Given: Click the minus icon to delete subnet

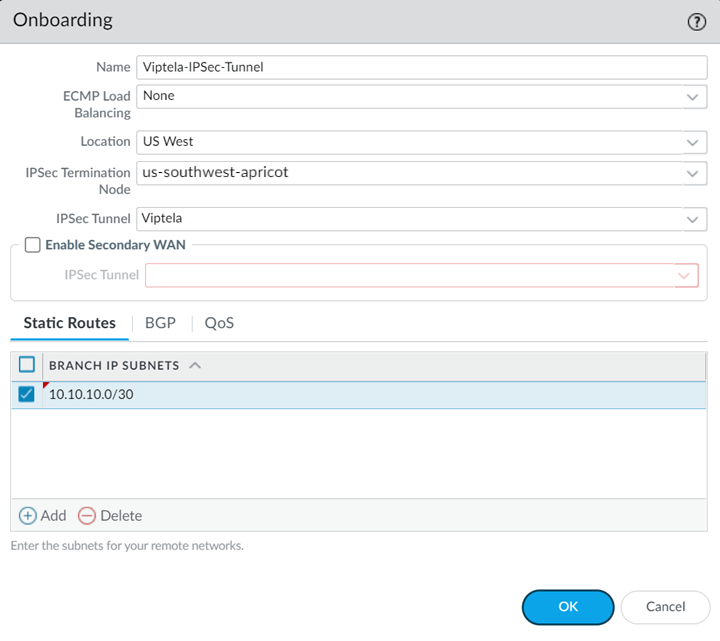Looking at the screenshot, I should (87, 516).
